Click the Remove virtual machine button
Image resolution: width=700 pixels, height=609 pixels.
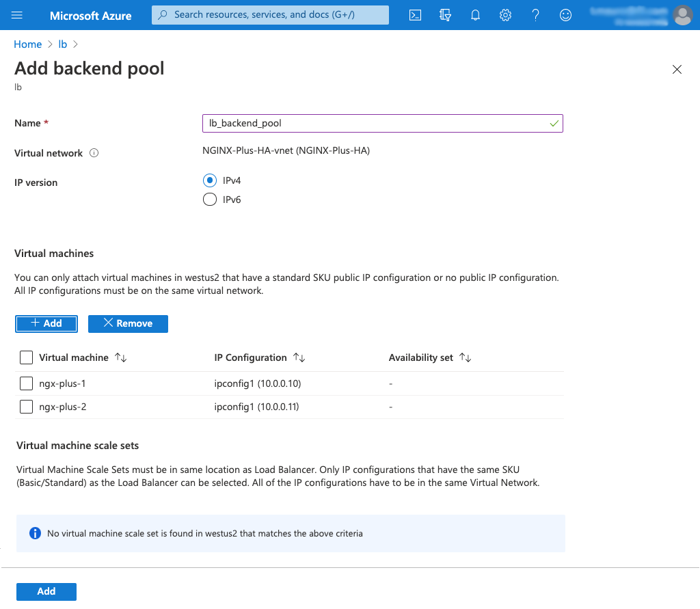[x=128, y=323]
